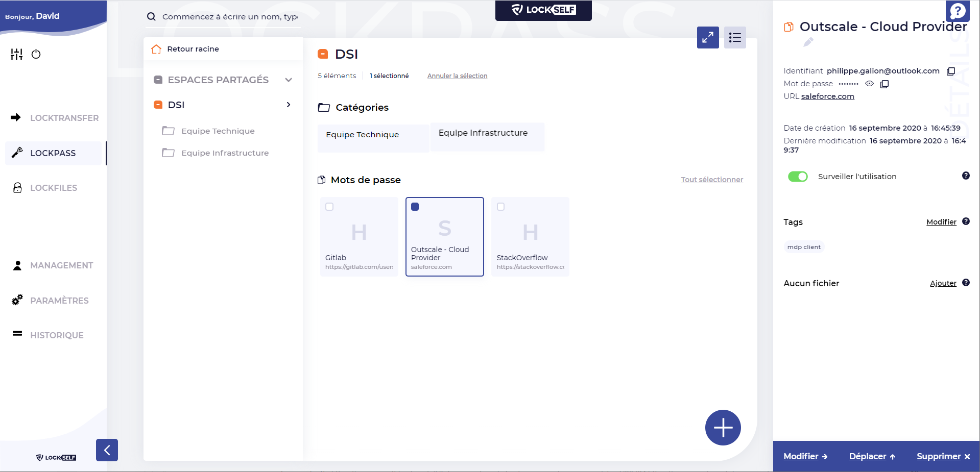
Task: Open the Equipe Infrastructure category card
Action: [487, 137]
